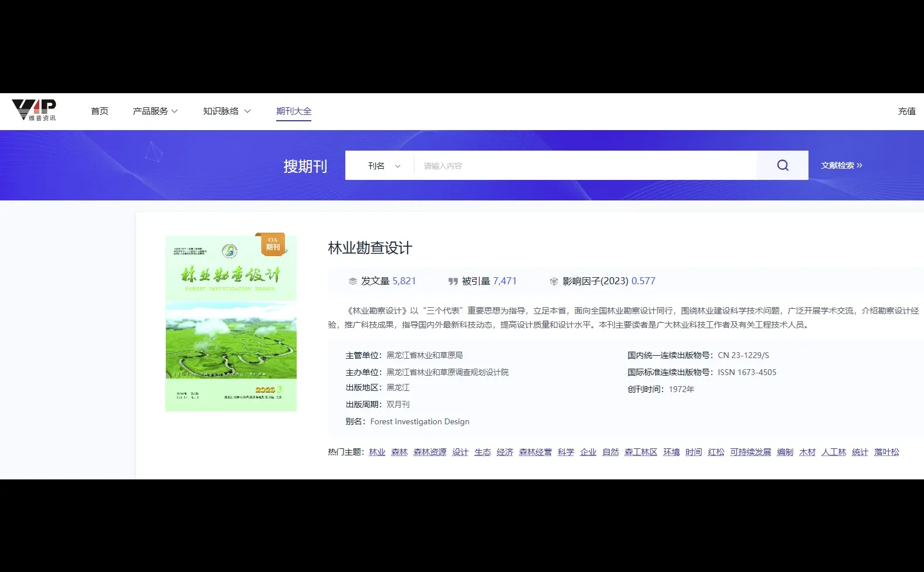
Task: Click the 出版周期 value 双月刊
Action: pyautogui.click(x=398, y=404)
